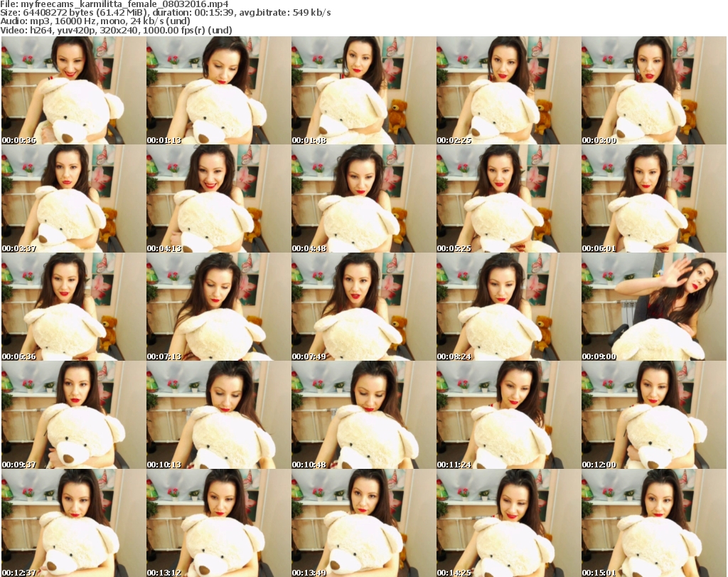Select the thumbnail at 00:04:48

[x=363, y=198]
